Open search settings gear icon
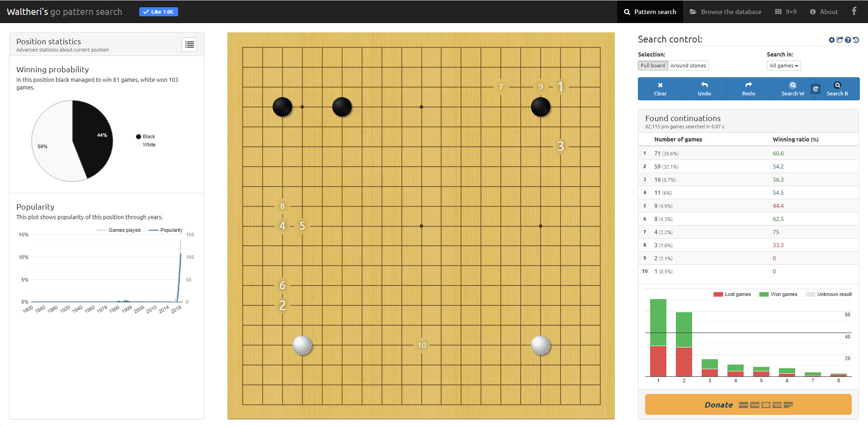This screenshot has height=427, width=868. click(x=831, y=40)
